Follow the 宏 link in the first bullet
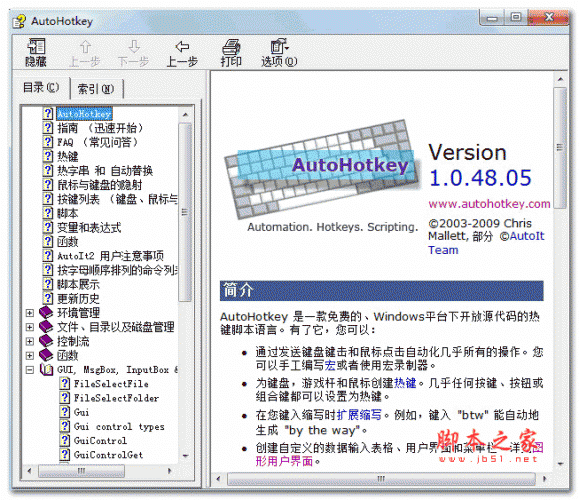 [330, 366]
